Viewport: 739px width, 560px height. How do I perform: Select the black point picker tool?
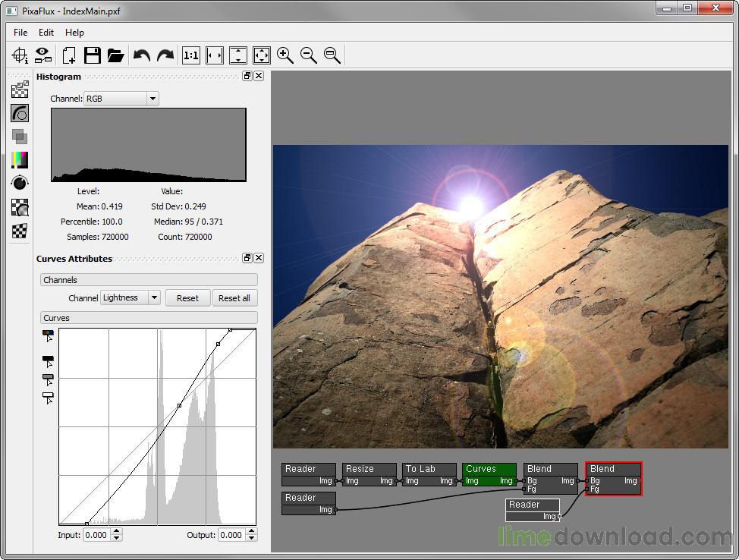[49, 360]
